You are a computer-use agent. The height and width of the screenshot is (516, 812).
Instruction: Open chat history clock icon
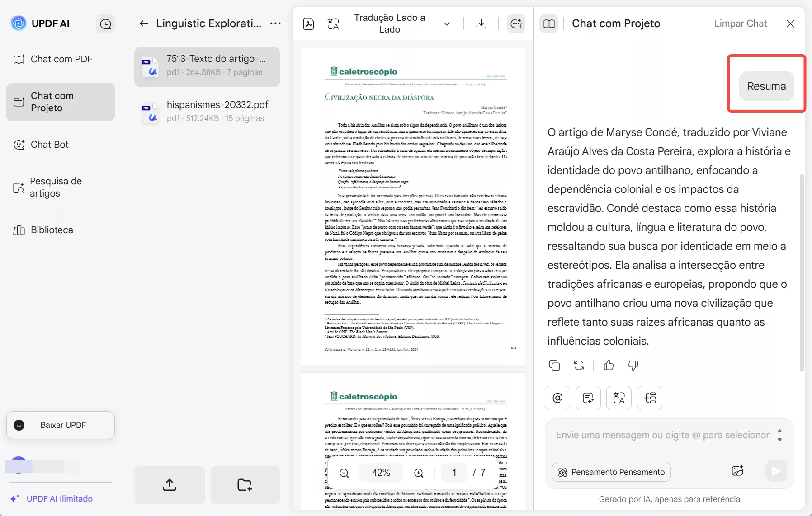[x=105, y=23]
